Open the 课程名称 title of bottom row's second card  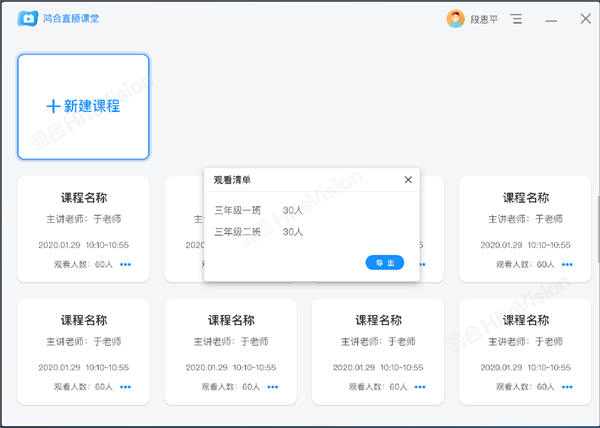pos(231,320)
